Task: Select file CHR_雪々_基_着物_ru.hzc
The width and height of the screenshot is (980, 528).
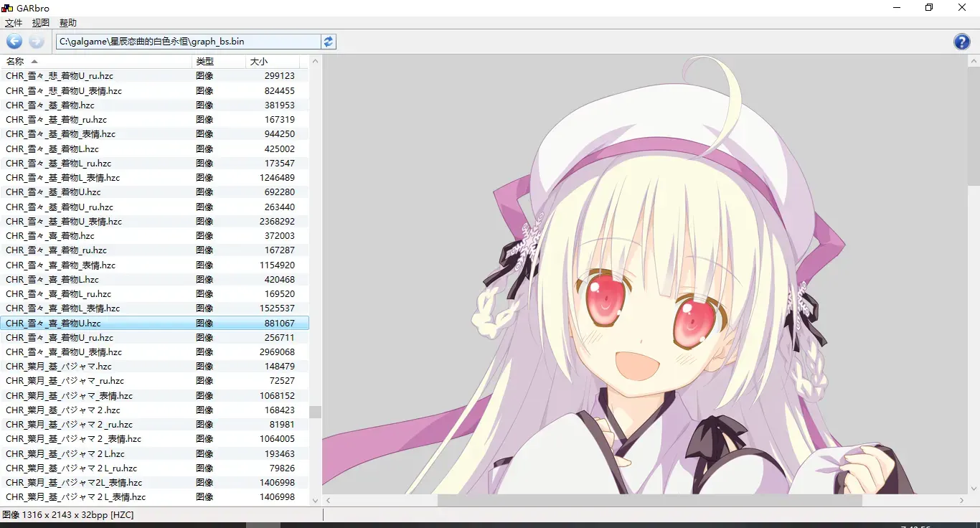Action: click(154, 119)
